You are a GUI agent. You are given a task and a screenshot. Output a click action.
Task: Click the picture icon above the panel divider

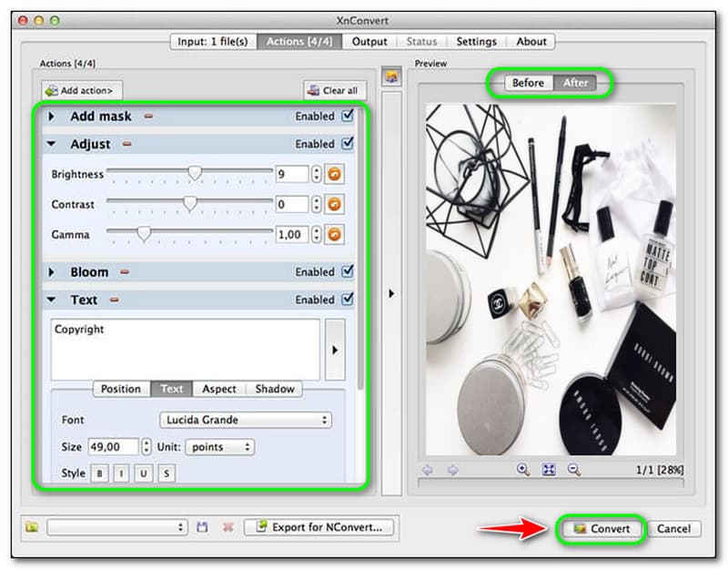pos(391,76)
